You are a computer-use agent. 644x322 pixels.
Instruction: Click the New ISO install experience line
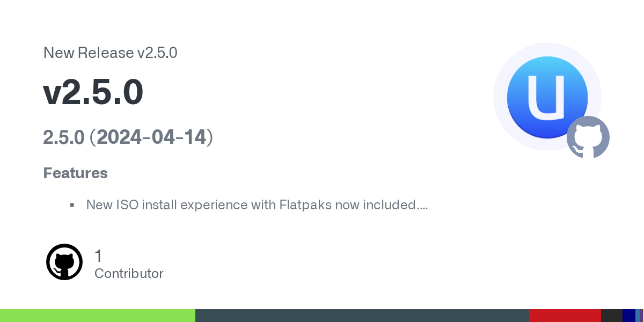pos(257,205)
